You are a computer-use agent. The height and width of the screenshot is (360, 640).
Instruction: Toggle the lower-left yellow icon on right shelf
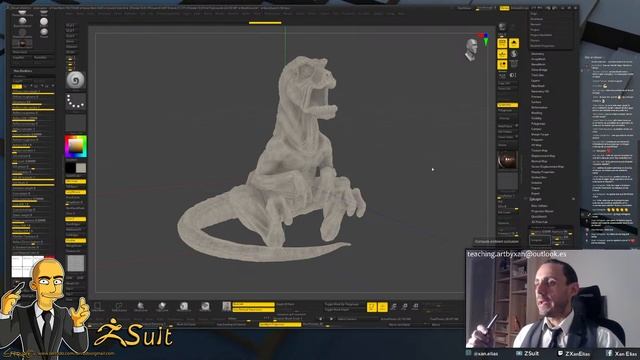[x=502, y=64]
